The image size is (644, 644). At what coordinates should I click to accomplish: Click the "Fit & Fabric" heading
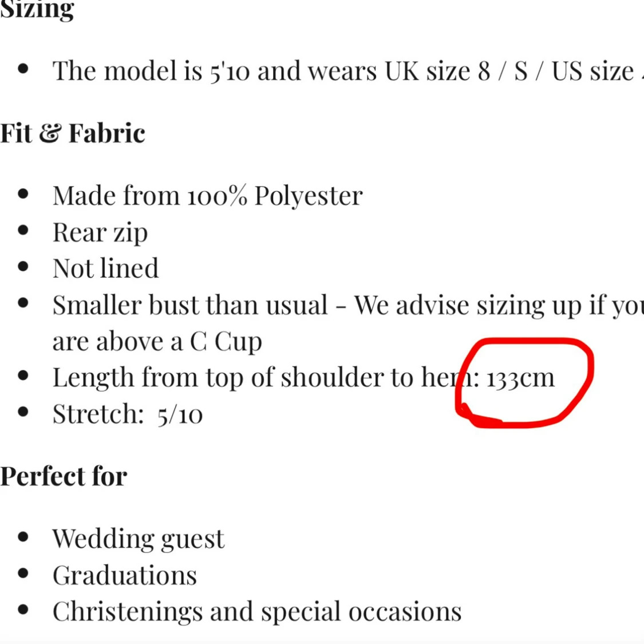tap(73, 133)
